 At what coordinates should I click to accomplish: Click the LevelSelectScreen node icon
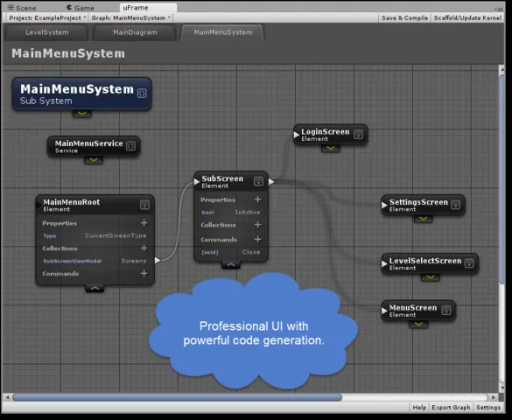469,263
